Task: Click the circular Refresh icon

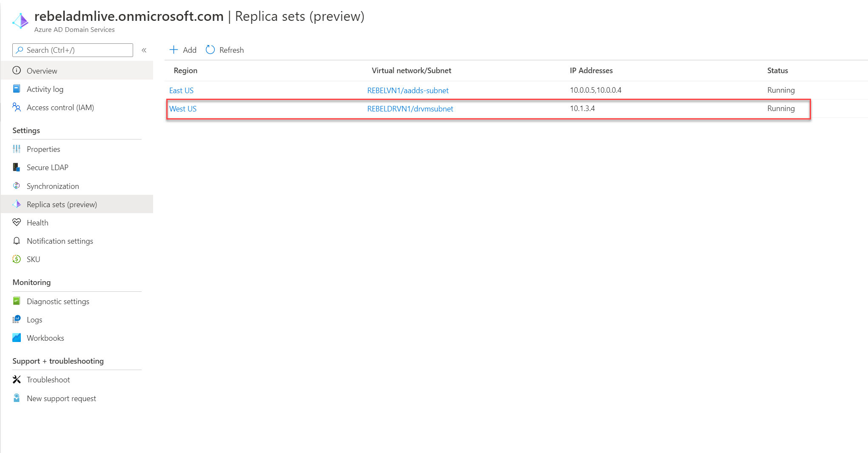Action: coord(210,50)
